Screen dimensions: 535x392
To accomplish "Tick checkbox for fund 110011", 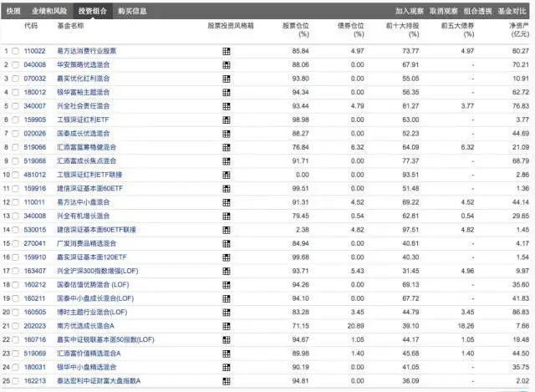I will click(15, 202).
